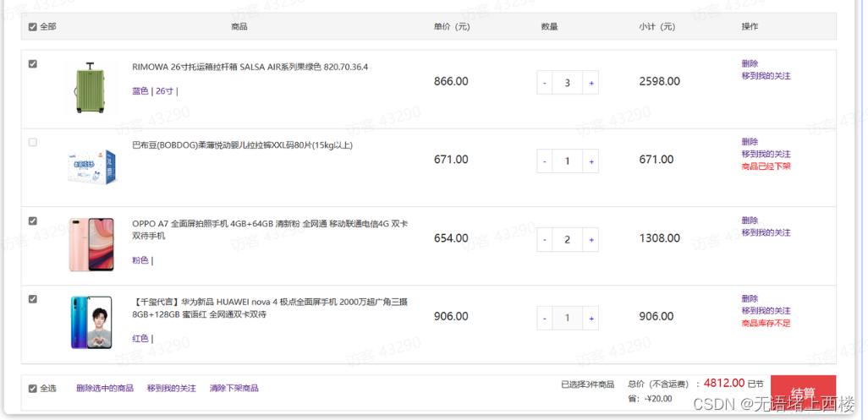This screenshot has width=868, height=420.
Task: Click the unit price 866.00
Action: coord(451,81)
